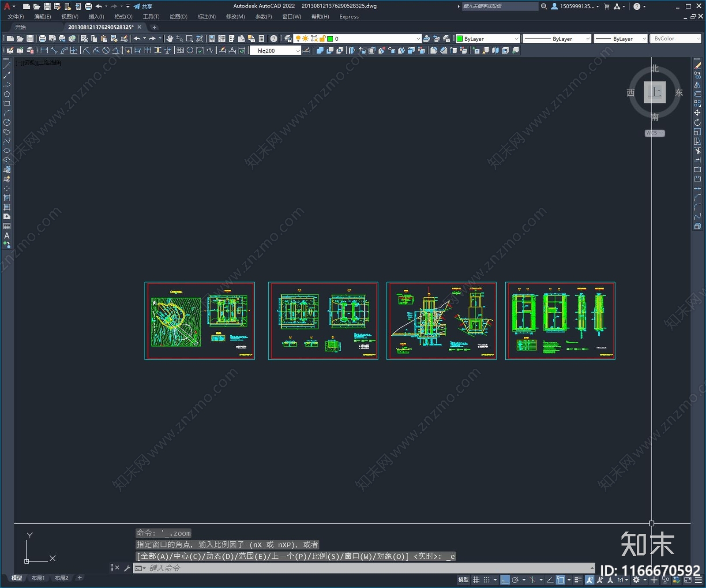Click the Pan hand tool

pos(170,39)
